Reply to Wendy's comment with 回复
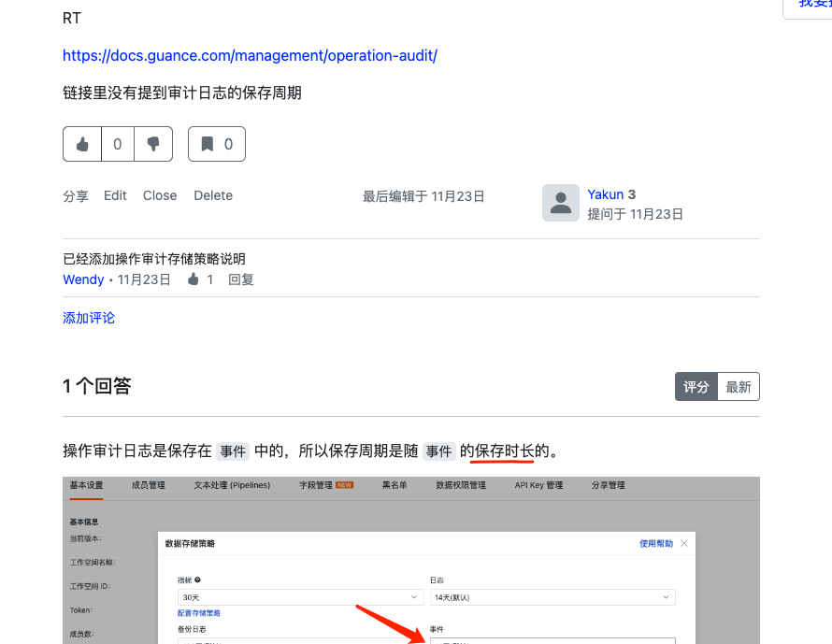Viewport: 832px width, 644px height. coord(241,279)
